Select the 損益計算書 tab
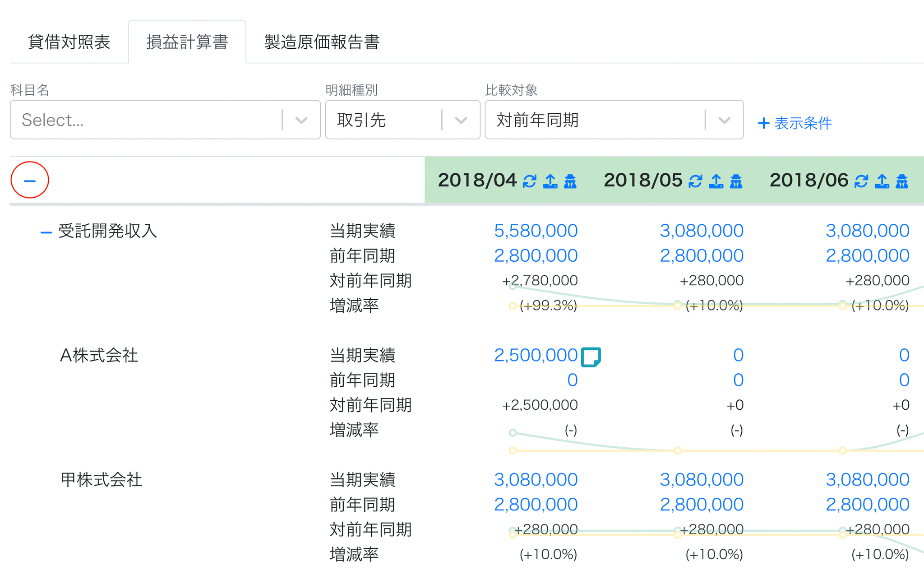The width and height of the screenshot is (924, 584). (187, 42)
